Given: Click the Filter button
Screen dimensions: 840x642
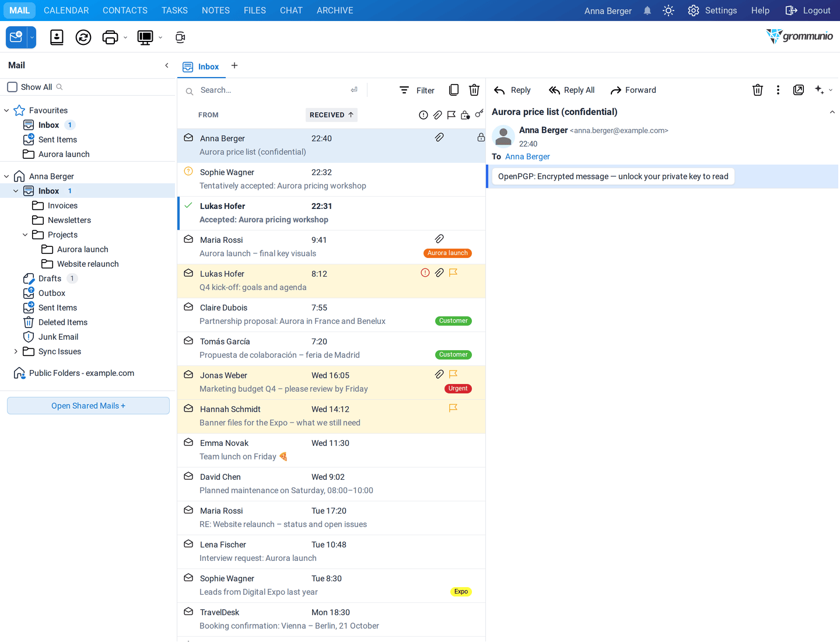Looking at the screenshot, I should pos(417,90).
